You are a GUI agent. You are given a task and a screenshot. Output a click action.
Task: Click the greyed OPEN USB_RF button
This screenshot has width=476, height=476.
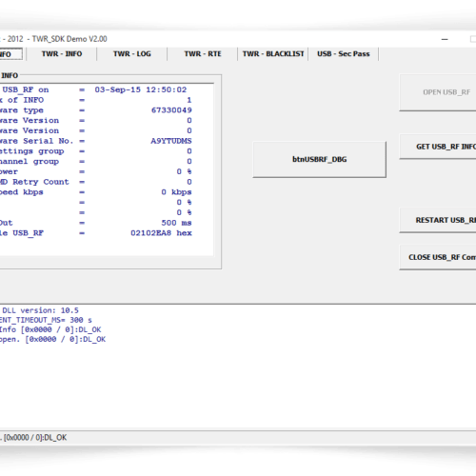coord(438,92)
